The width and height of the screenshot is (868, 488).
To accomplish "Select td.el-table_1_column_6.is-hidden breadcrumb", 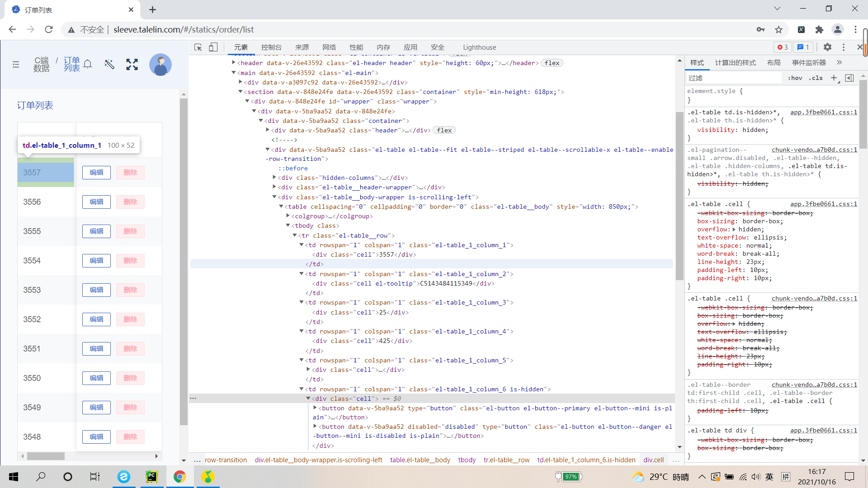I will 586,460.
